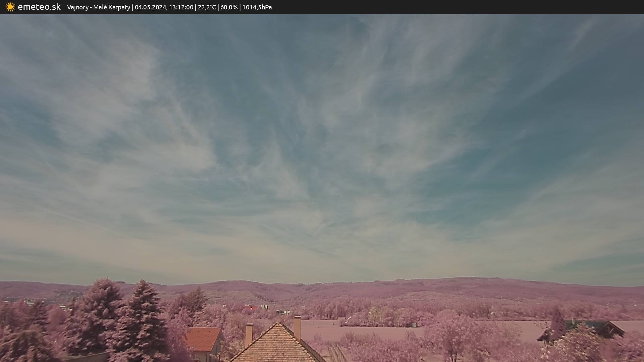Select the Vajnory - Malé Karpaty location label
644x362 pixels.
coord(98,7)
